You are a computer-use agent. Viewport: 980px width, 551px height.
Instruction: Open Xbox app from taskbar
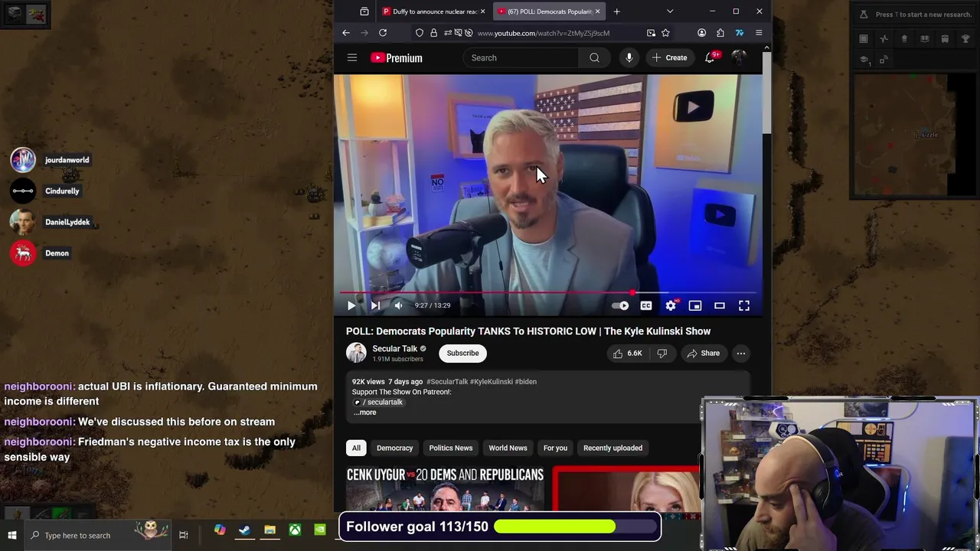click(295, 530)
